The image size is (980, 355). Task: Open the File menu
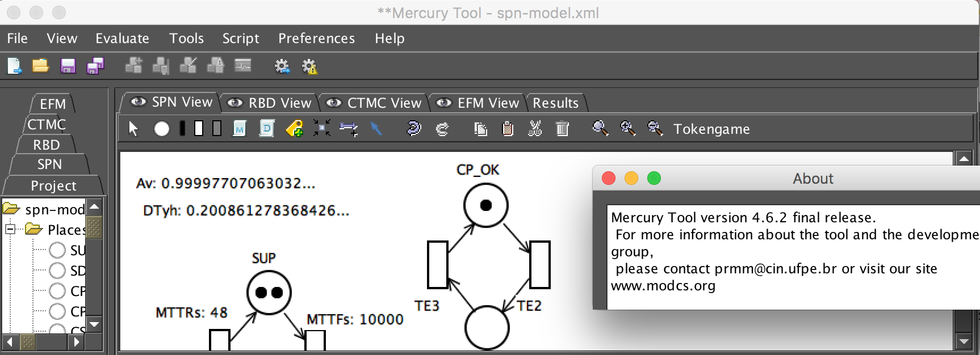pos(17,38)
